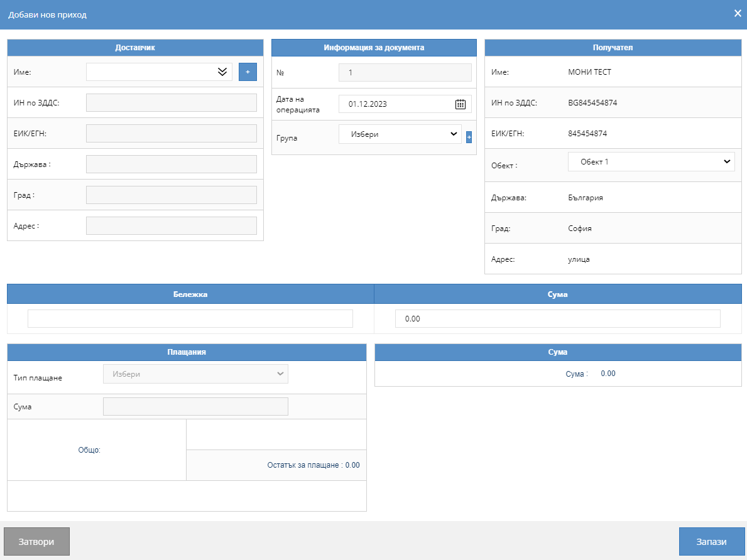Click the recipient name МОНИ ТЕСТ
Image resolution: width=747 pixels, height=560 pixels.
click(589, 72)
